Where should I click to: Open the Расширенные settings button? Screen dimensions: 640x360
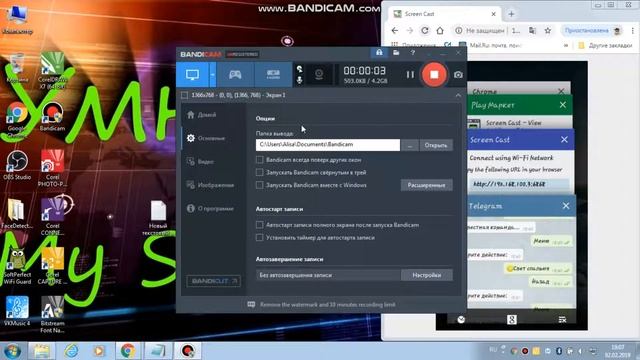pyautogui.click(x=427, y=185)
